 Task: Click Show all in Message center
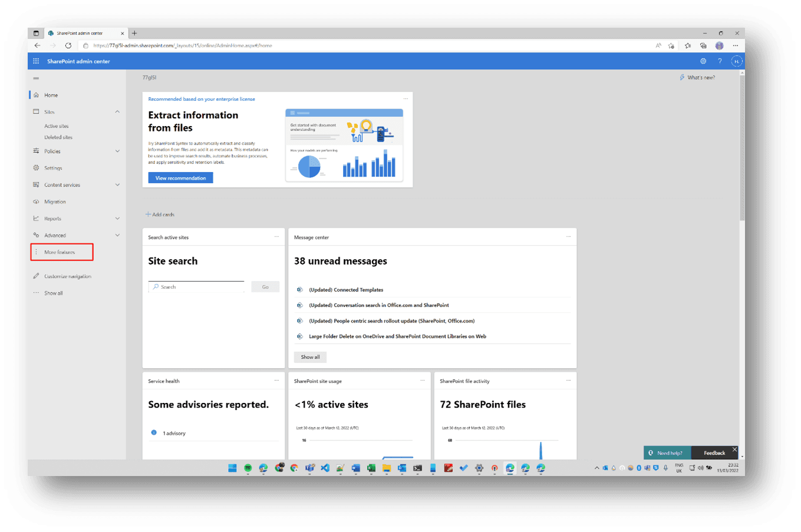[x=311, y=357]
